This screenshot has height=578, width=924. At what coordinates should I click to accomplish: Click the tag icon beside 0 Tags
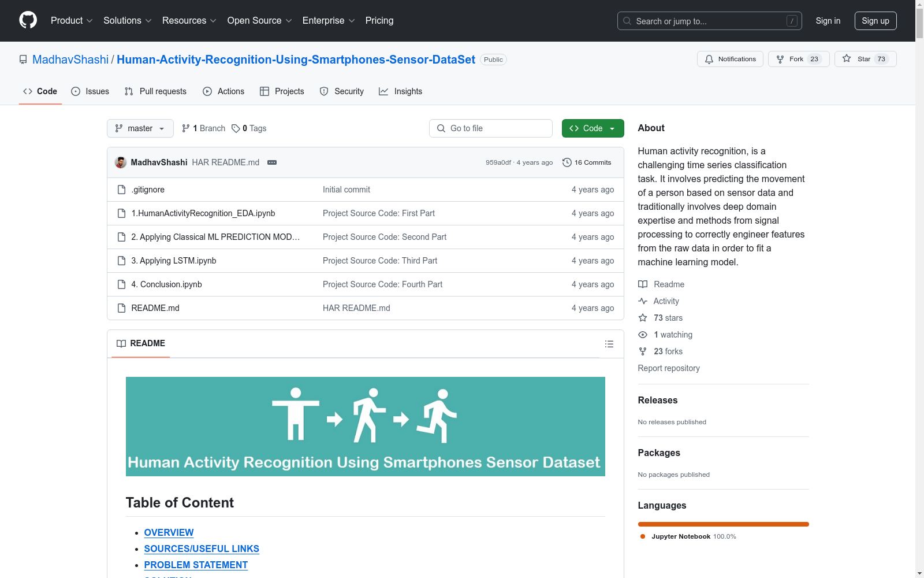point(236,128)
